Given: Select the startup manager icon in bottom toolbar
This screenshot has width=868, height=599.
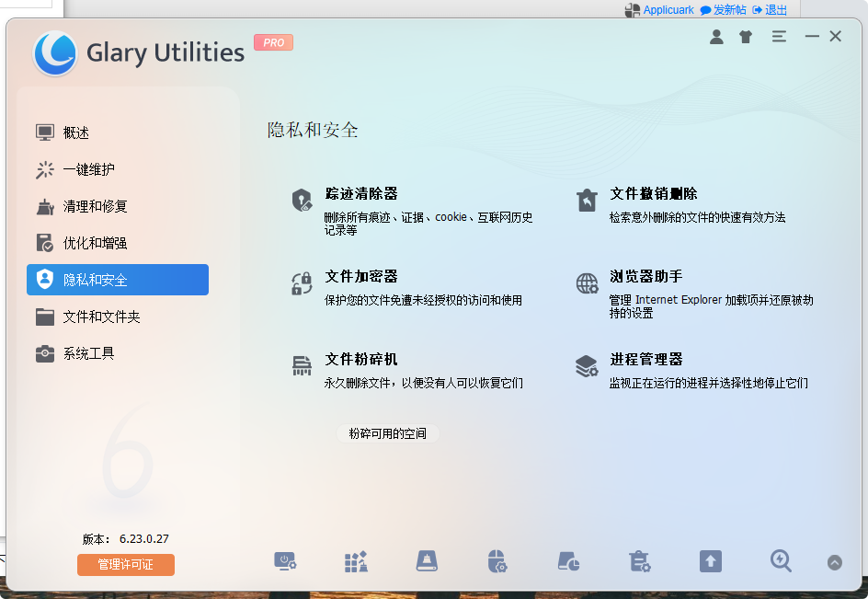Looking at the screenshot, I should tap(285, 561).
